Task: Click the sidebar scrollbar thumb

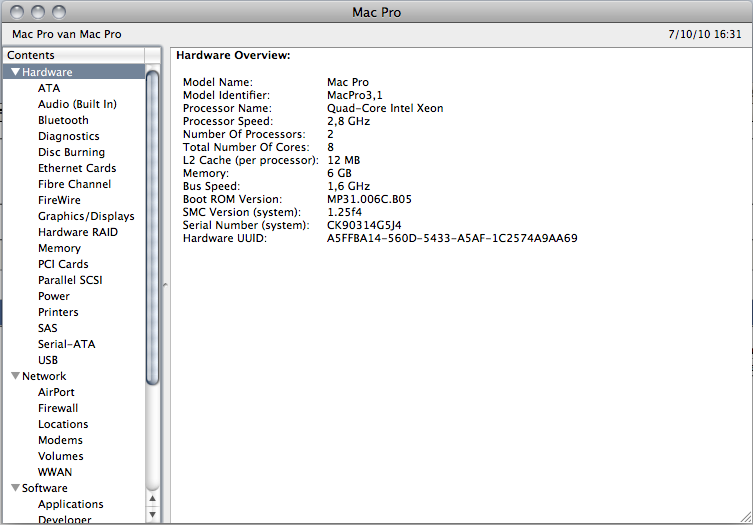Action: coord(152,227)
